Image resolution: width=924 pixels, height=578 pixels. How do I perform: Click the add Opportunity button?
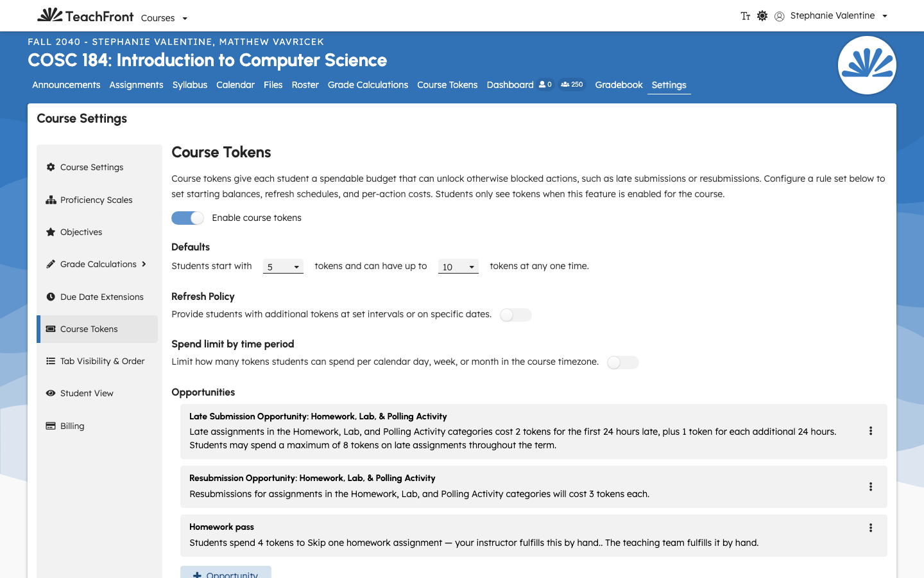coord(226,572)
